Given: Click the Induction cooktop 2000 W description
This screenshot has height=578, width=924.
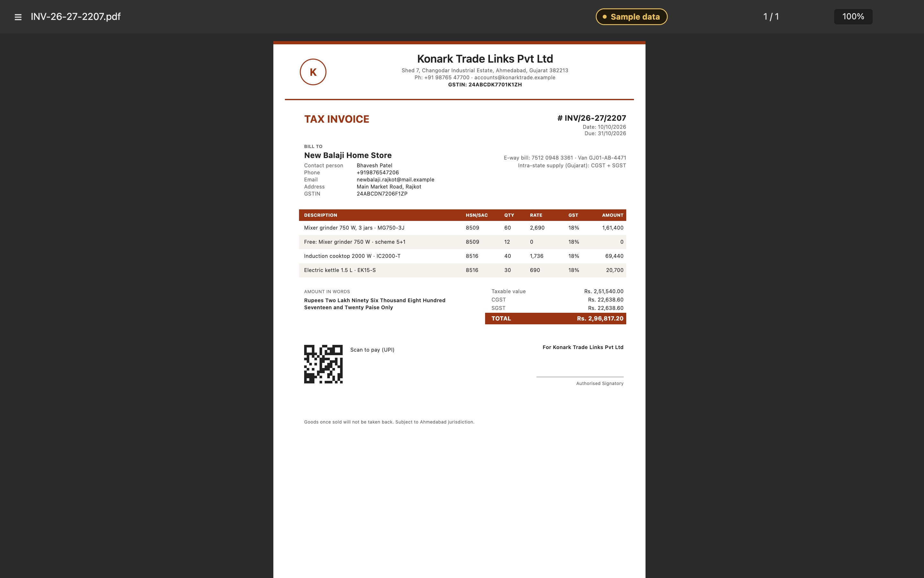Looking at the screenshot, I should point(352,256).
